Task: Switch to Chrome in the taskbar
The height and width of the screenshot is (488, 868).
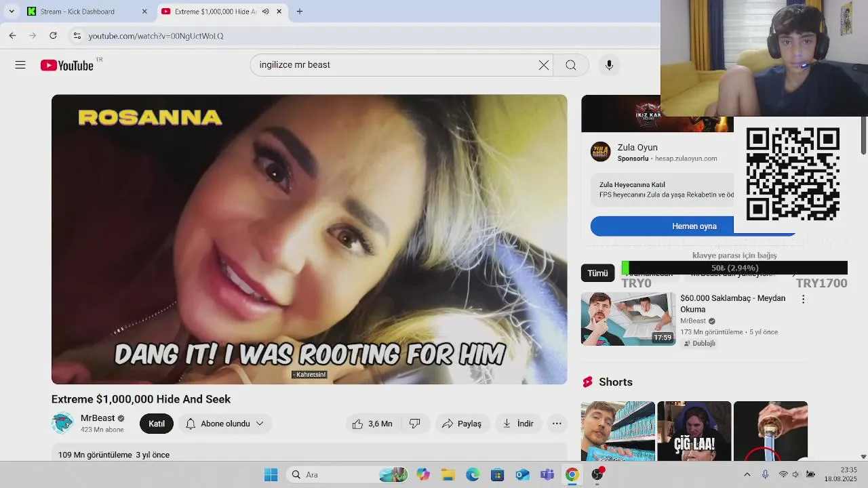Action: point(572,474)
